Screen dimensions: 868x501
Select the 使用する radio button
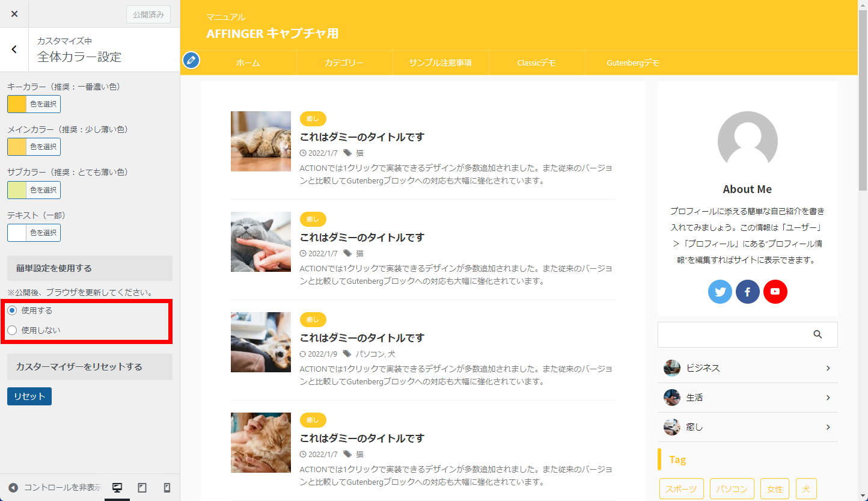tap(12, 310)
